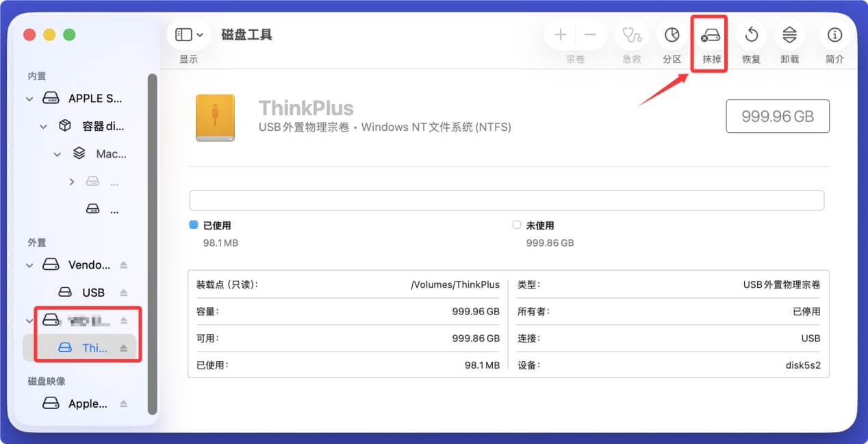Collapse the Vendo... external disk tree
The image size is (868, 444).
[x=29, y=264]
